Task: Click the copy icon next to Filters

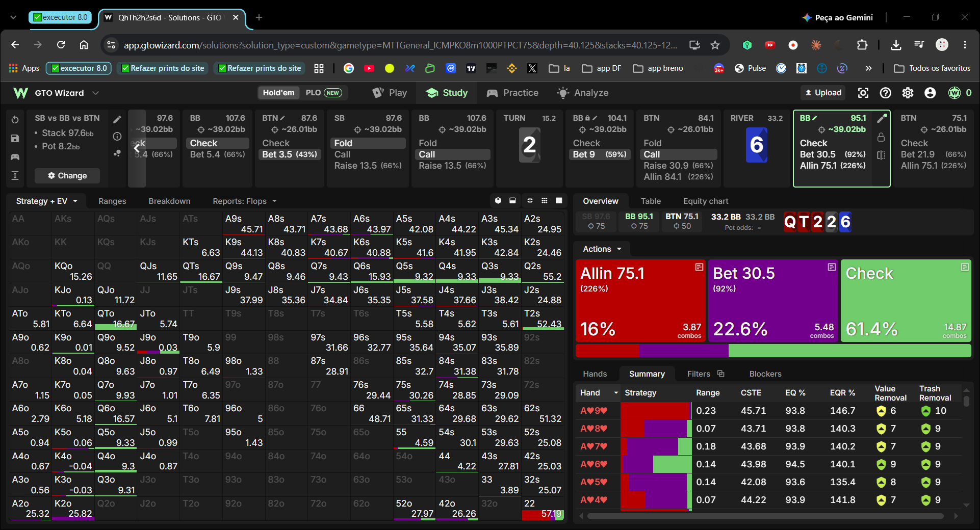Action: pos(720,374)
